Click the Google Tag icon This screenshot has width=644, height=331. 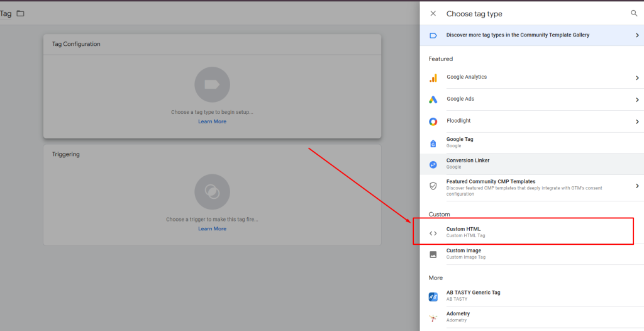click(433, 143)
